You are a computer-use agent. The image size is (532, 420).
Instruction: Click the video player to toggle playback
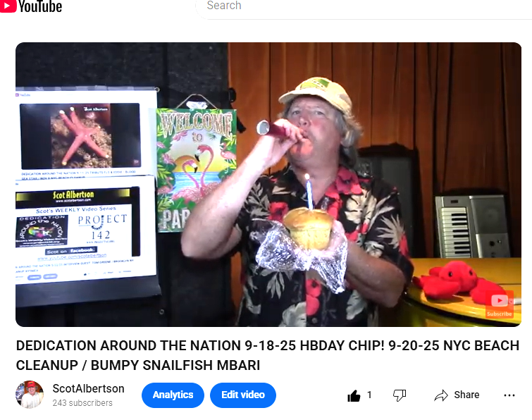(x=268, y=185)
